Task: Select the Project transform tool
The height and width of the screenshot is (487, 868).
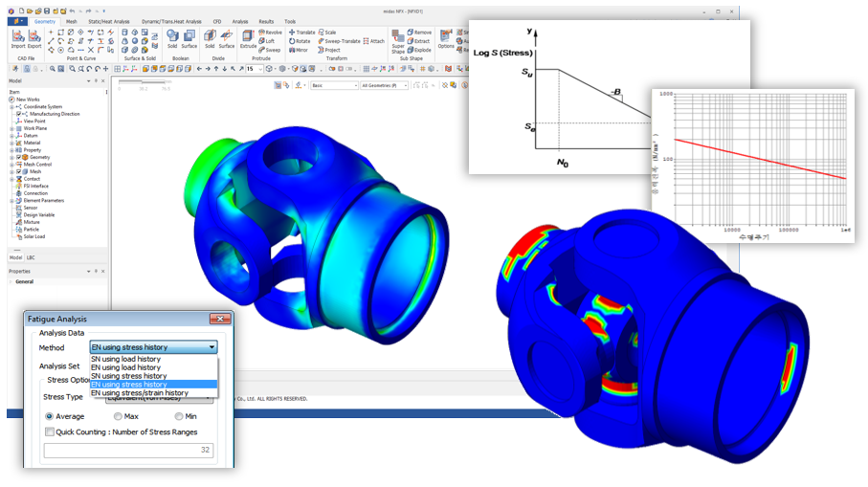Action: pos(329,50)
